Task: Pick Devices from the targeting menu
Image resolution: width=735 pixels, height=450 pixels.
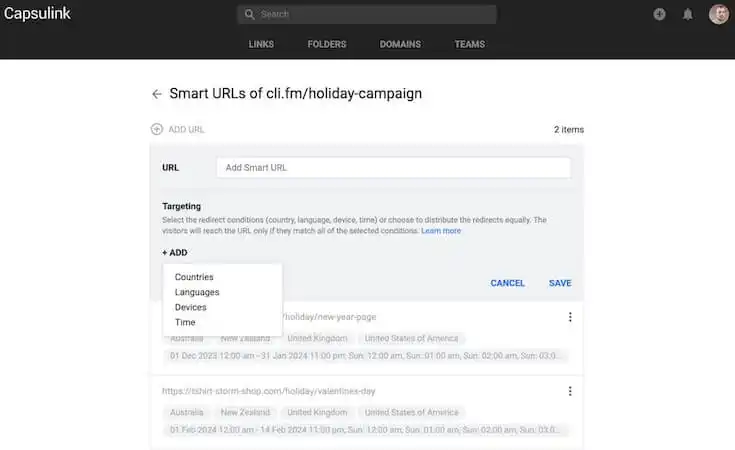Action: pyautogui.click(x=191, y=307)
